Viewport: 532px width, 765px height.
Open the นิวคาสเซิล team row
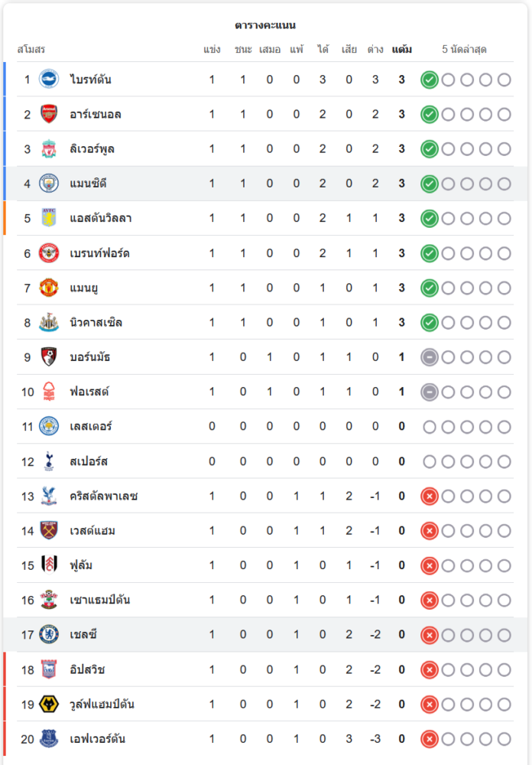[x=265, y=323]
